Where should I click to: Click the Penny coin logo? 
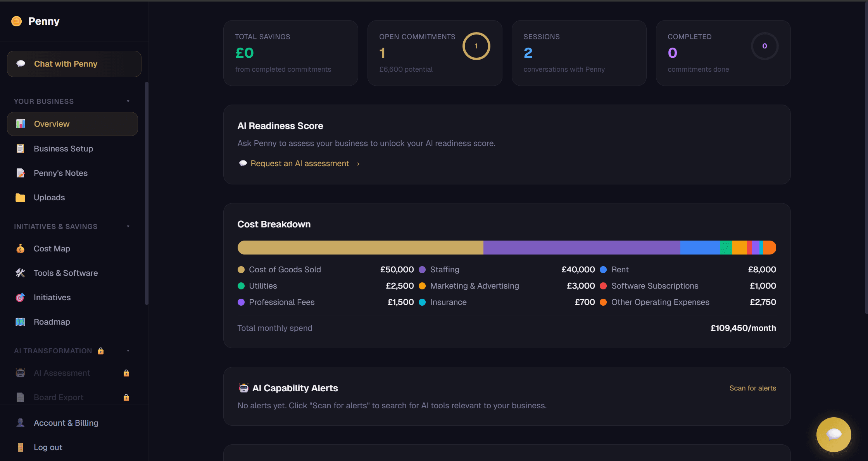pos(16,21)
